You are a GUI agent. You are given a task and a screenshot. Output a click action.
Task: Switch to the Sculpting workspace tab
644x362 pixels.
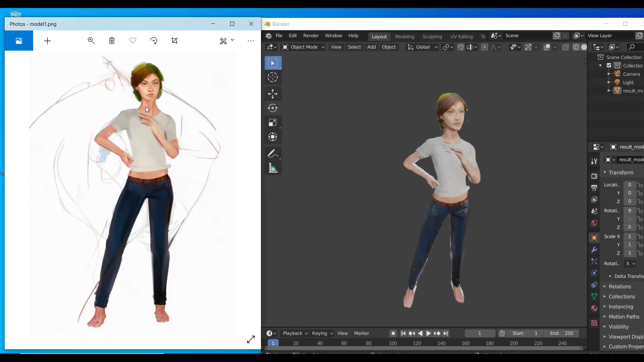coord(432,37)
